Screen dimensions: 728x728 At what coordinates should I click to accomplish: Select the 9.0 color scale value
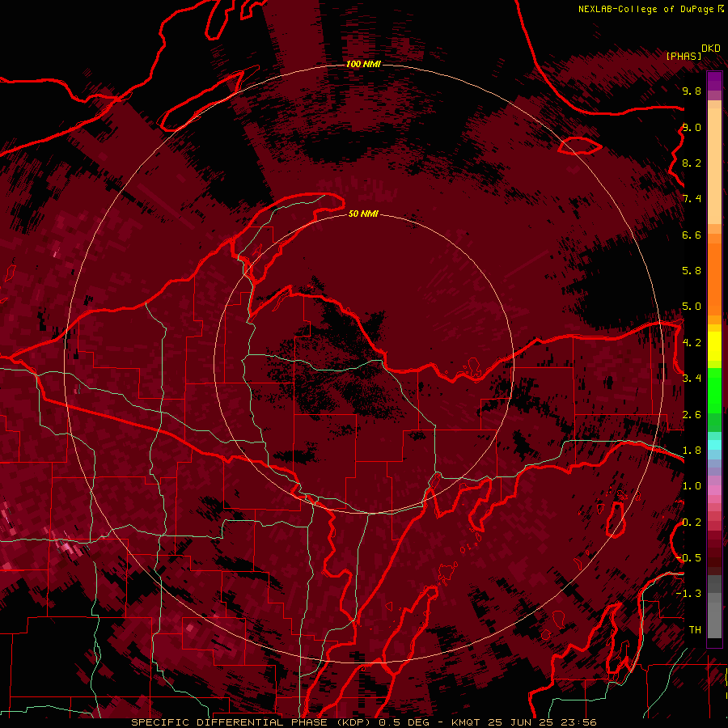tap(692, 127)
